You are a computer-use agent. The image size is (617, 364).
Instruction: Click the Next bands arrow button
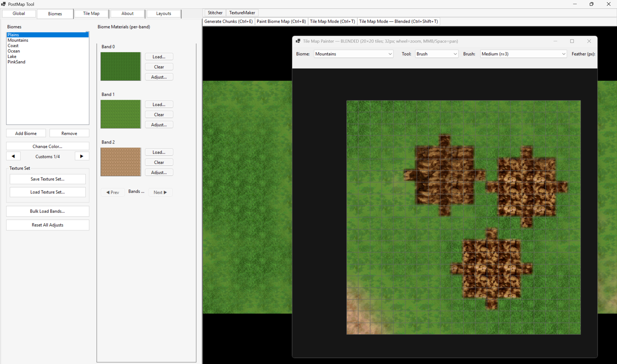(160, 192)
